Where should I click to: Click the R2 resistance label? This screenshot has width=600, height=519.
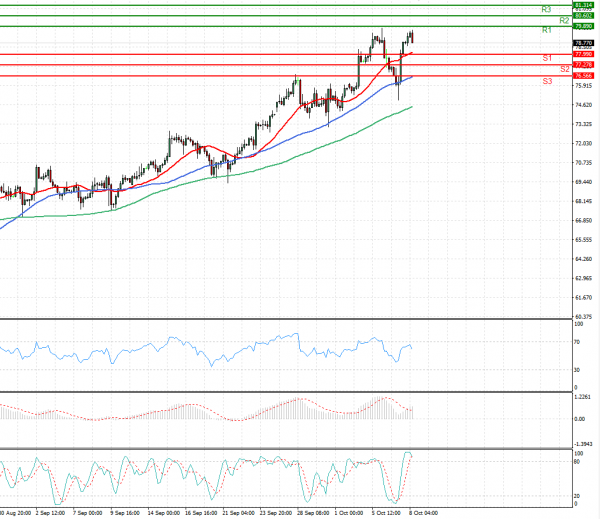pyautogui.click(x=564, y=20)
